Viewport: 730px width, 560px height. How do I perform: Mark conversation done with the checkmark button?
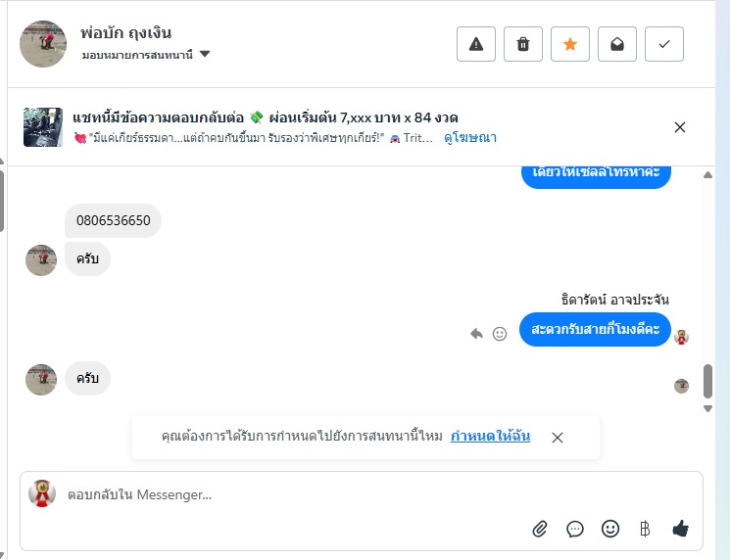pyautogui.click(x=664, y=44)
